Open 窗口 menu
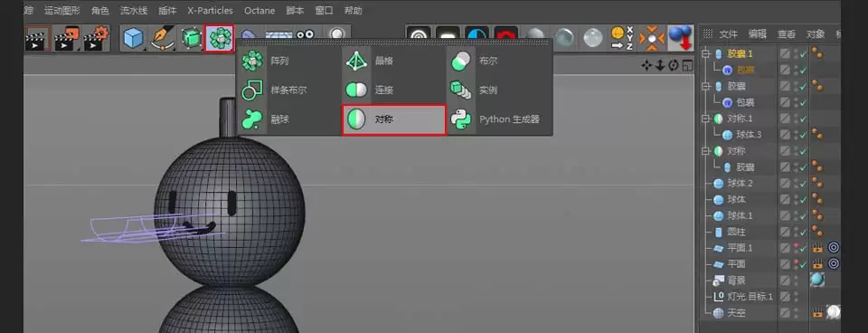This screenshot has height=333, width=868. (x=324, y=11)
